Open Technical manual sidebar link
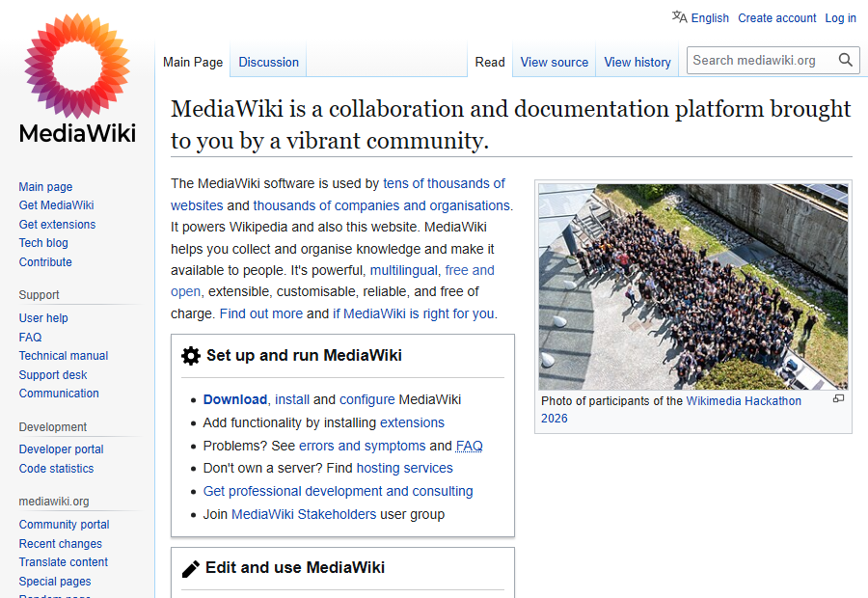 pos(63,356)
